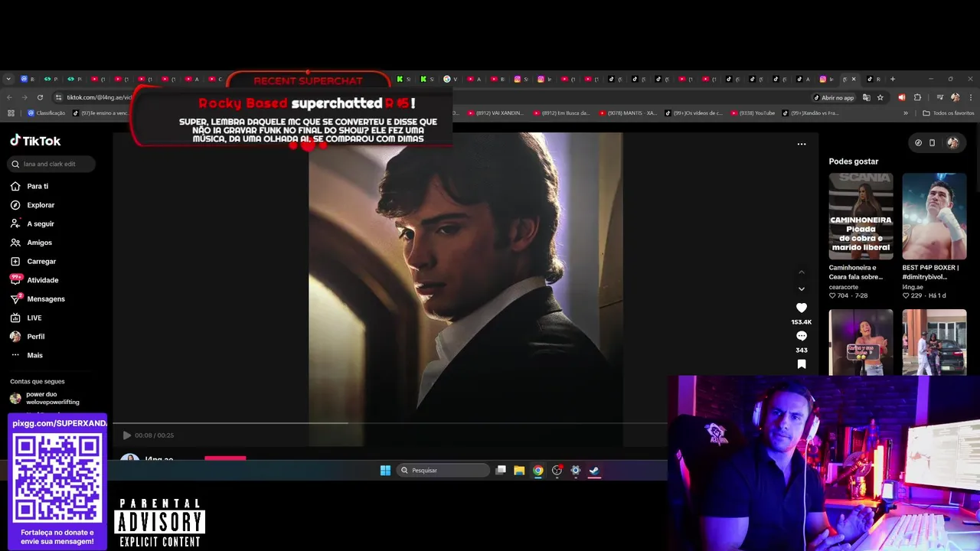The height and width of the screenshot is (551, 980).
Task: Click Abrir na app button
Action: pos(834,97)
